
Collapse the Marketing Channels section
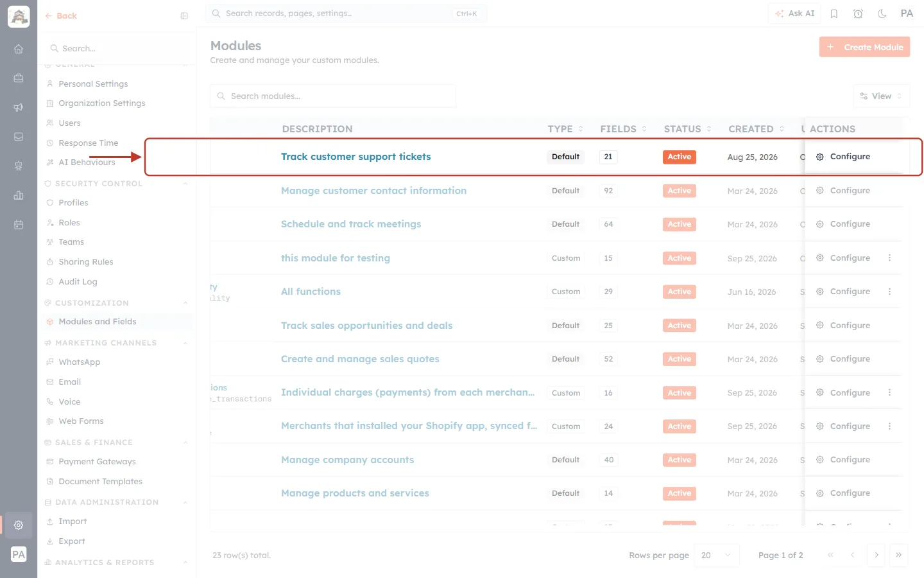coord(185,343)
